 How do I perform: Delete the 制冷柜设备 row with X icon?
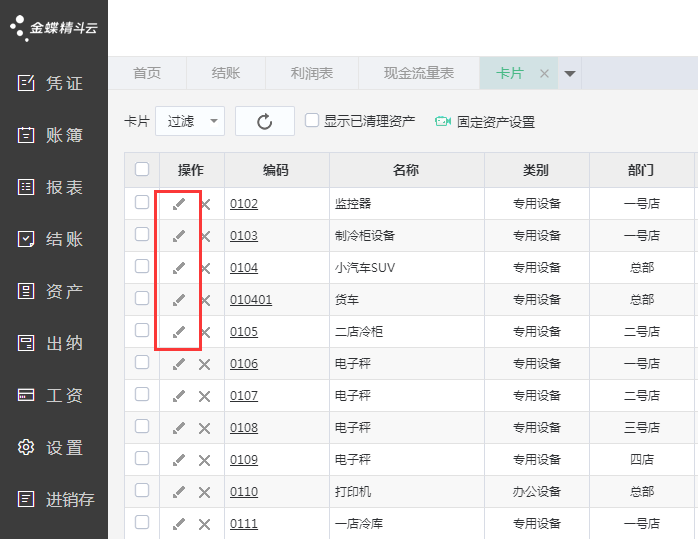205,237
